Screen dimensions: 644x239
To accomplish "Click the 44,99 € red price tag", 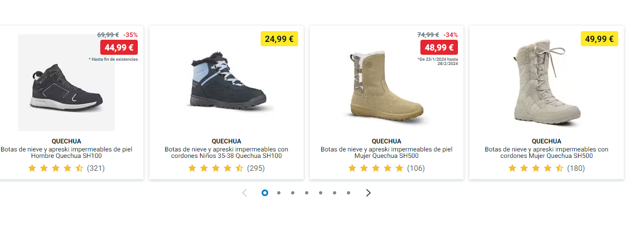I will [x=119, y=47].
